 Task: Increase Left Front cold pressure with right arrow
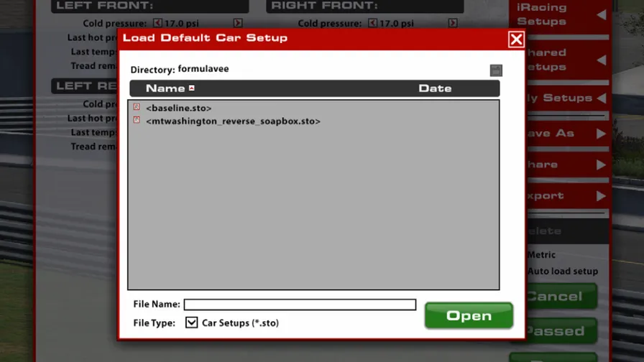(x=238, y=23)
